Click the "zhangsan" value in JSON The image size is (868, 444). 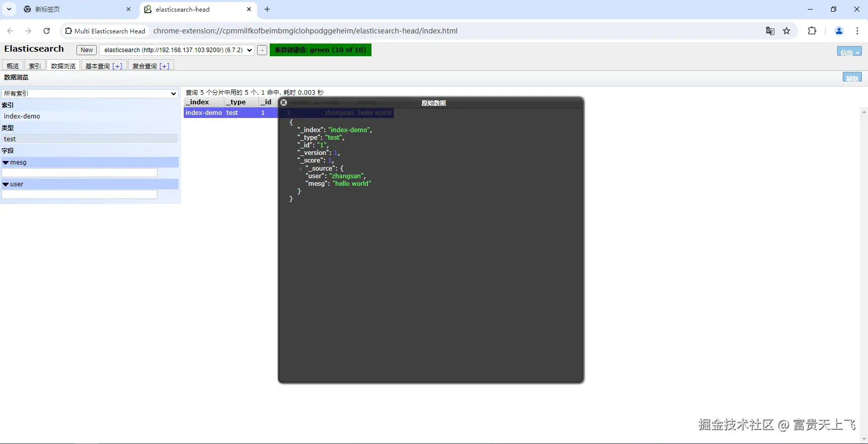pyautogui.click(x=346, y=176)
